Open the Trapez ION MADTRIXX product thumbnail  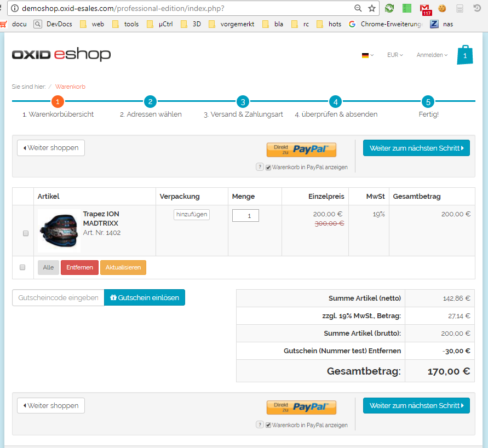click(x=59, y=230)
